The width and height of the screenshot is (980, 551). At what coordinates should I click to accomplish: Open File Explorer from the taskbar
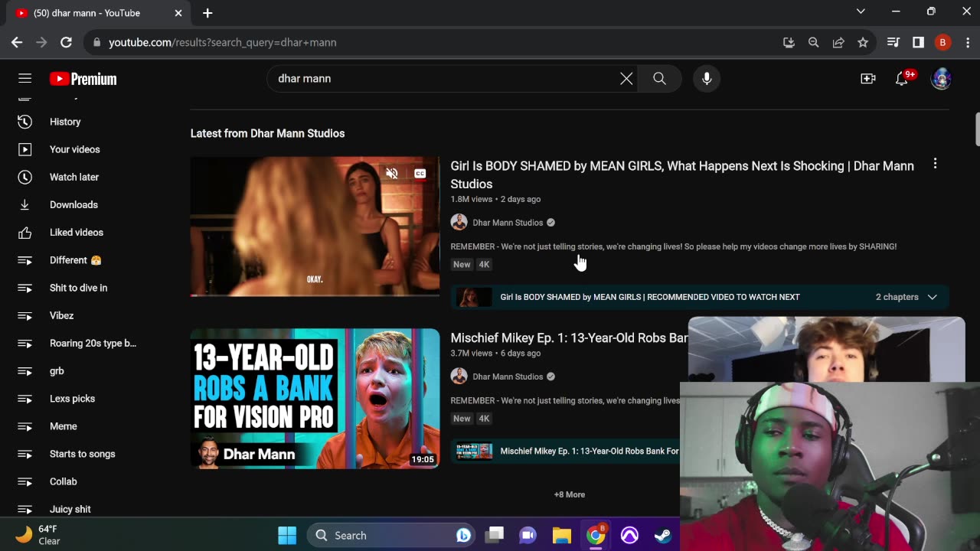(x=562, y=535)
